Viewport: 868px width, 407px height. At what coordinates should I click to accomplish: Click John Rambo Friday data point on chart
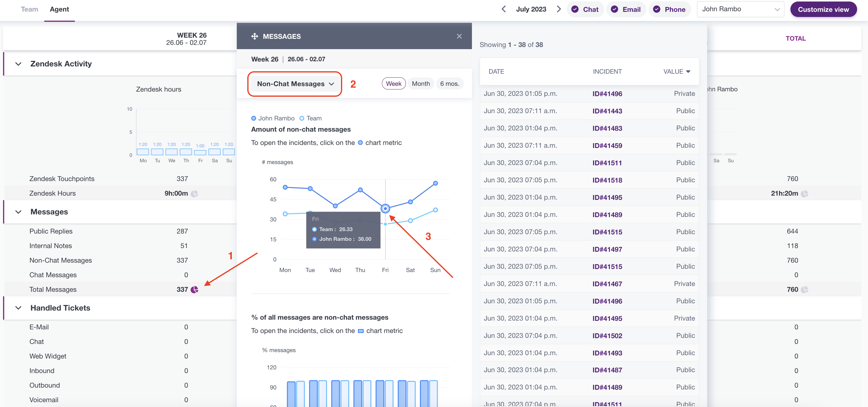(x=385, y=209)
